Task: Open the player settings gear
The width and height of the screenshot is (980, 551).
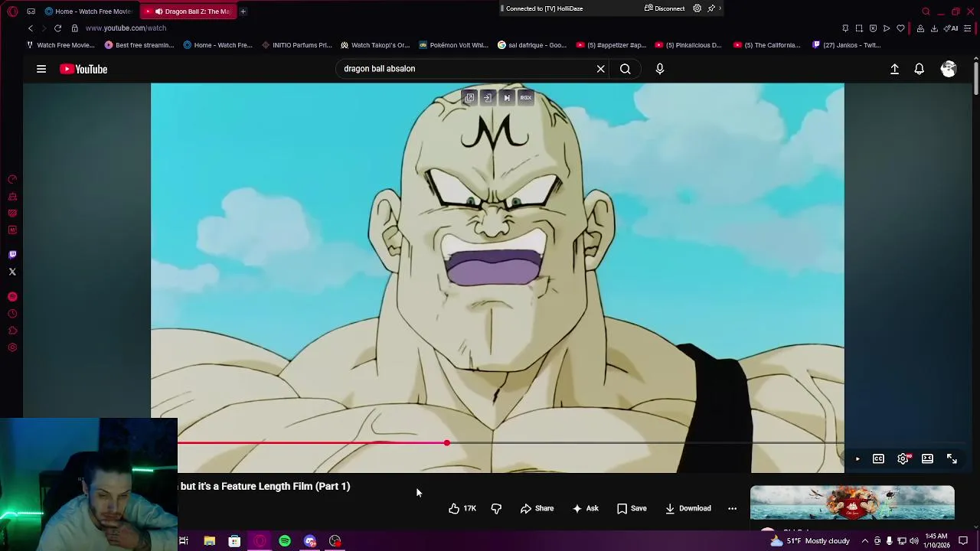Action: [903, 459]
